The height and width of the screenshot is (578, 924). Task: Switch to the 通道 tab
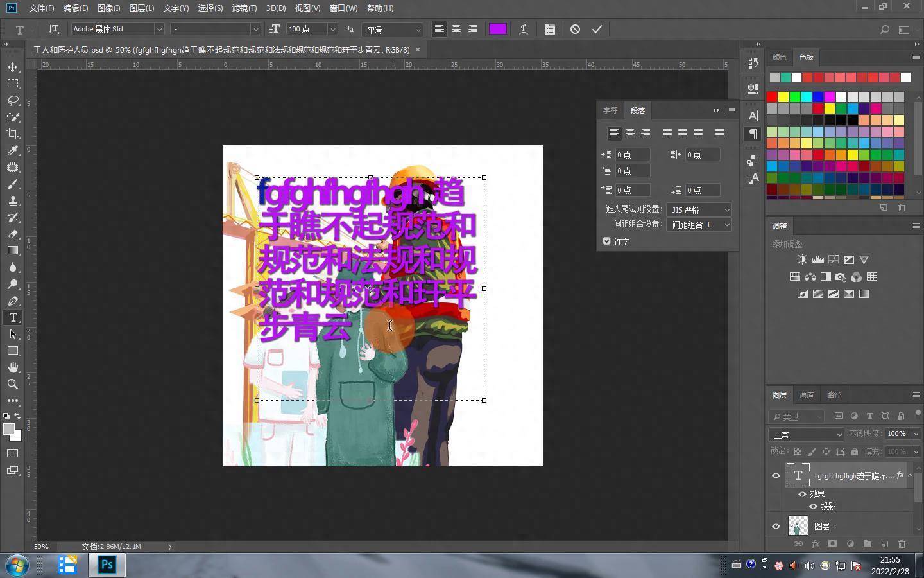point(807,395)
